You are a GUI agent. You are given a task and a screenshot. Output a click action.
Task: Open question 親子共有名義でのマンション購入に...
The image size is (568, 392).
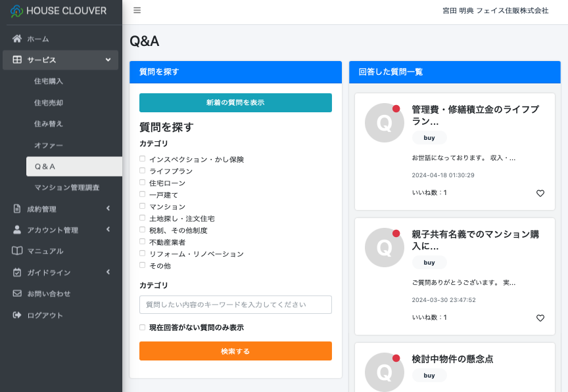[475, 240]
